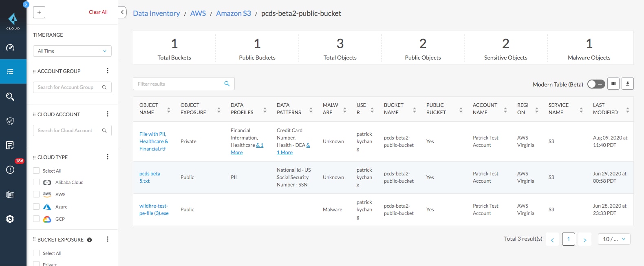Open Bucket Exposure options menu

(108, 239)
